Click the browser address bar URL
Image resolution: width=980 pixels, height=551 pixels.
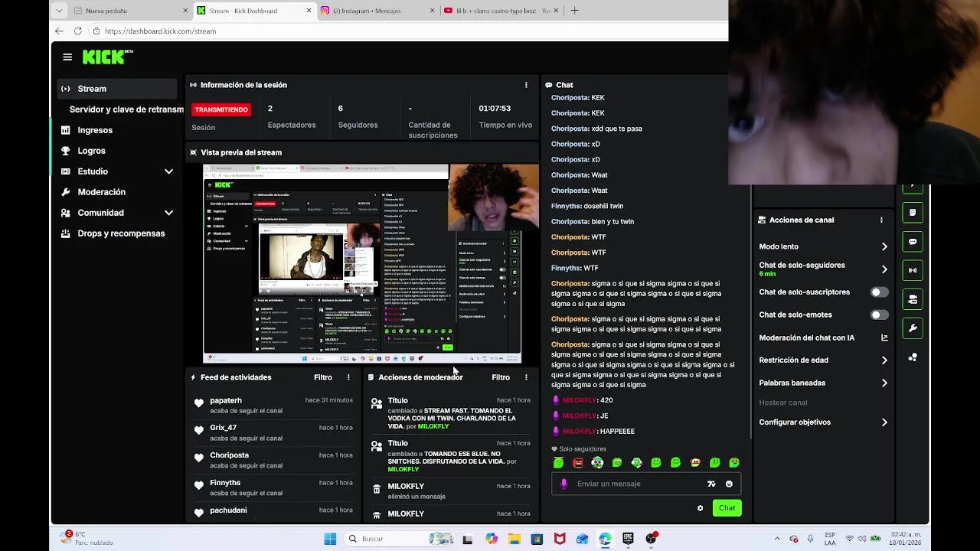tap(160, 31)
